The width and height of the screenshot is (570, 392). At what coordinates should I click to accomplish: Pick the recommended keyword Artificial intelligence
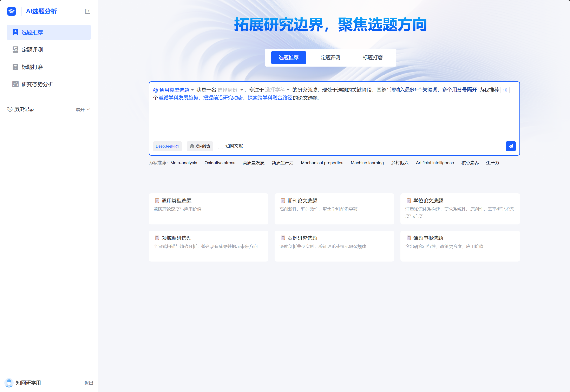coord(435,163)
